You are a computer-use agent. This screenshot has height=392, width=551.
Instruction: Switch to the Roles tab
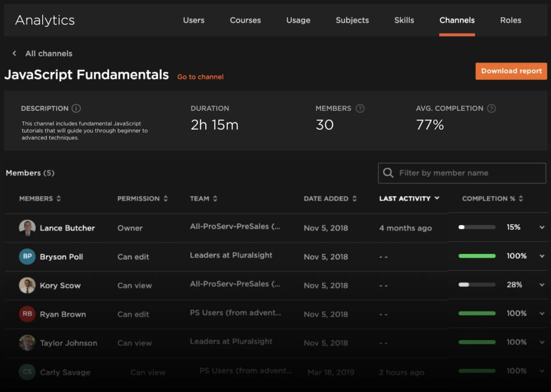[511, 20]
